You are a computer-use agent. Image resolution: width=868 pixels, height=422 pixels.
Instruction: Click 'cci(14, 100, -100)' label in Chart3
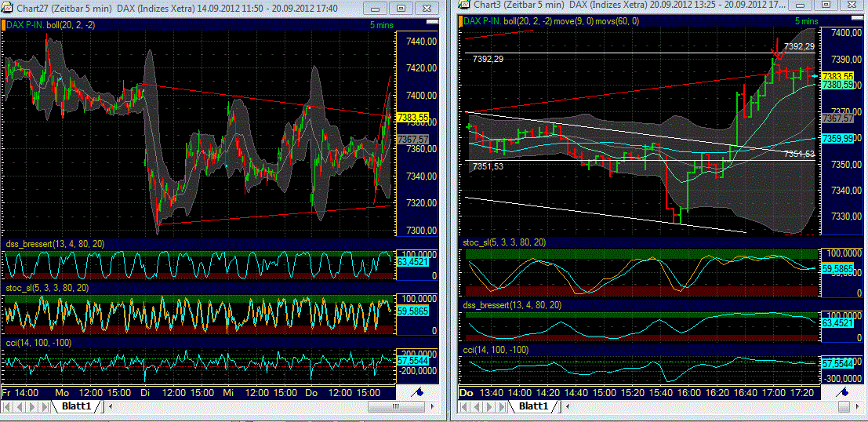coord(496,350)
